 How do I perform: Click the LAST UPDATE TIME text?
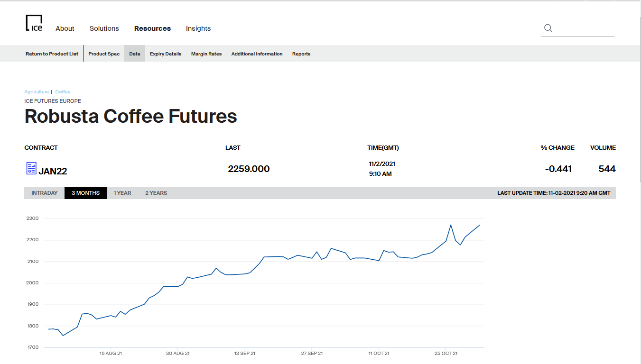point(554,193)
